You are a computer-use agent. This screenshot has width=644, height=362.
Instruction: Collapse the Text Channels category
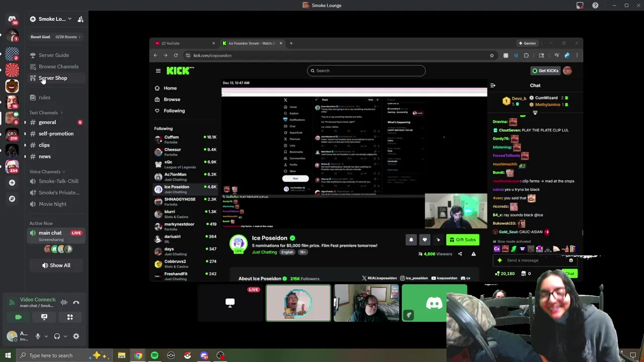[x=46, y=113]
